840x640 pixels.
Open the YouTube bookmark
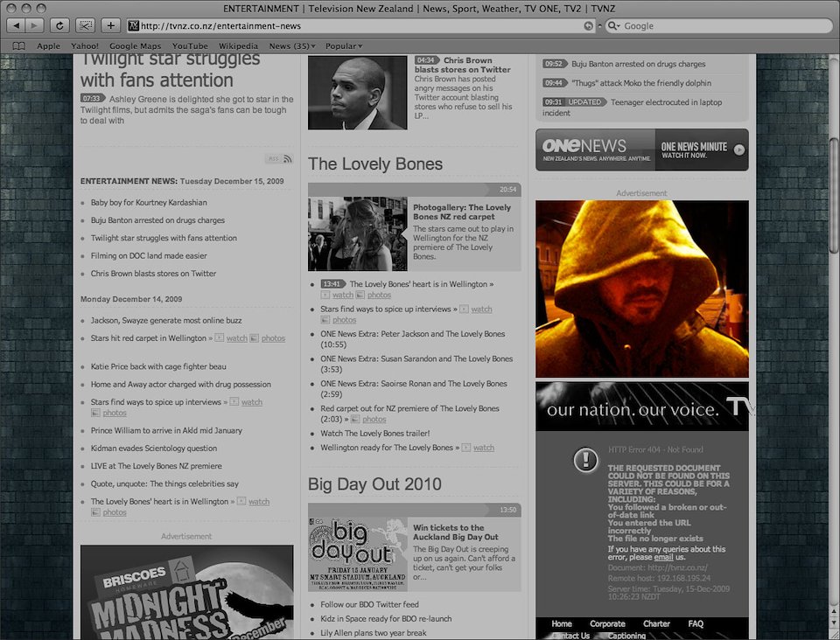[x=190, y=46]
